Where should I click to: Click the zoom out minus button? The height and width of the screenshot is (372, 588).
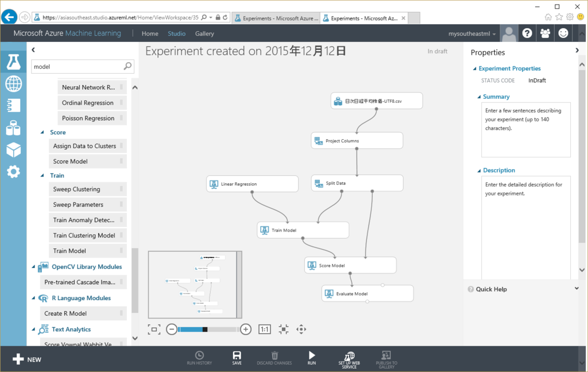pos(171,329)
